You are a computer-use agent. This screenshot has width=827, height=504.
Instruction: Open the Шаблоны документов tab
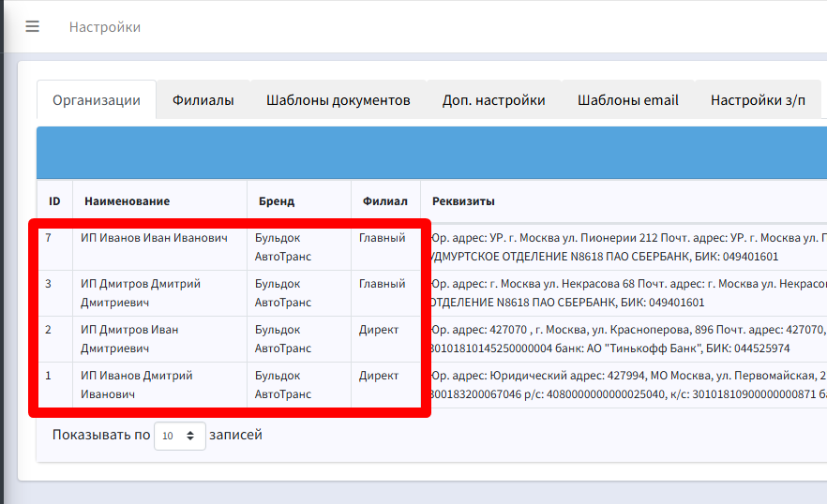tap(338, 100)
